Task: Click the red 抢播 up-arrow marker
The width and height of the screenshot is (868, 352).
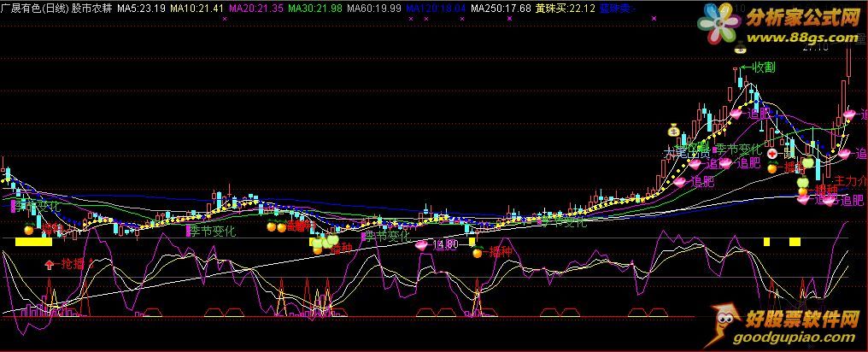Action: tap(50, 265)
